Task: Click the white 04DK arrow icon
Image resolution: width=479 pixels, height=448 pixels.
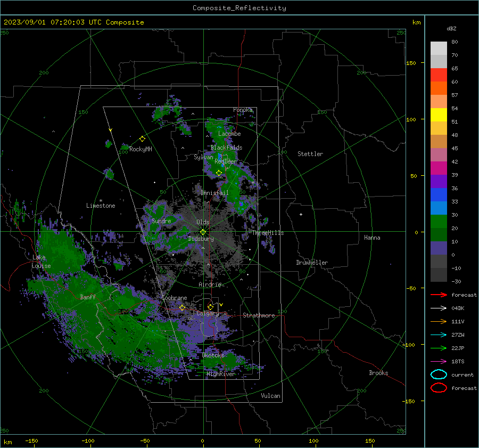Action: coord(439,308)
